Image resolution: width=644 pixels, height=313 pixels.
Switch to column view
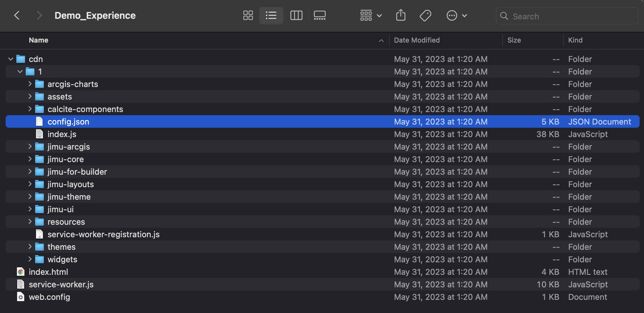296,16
